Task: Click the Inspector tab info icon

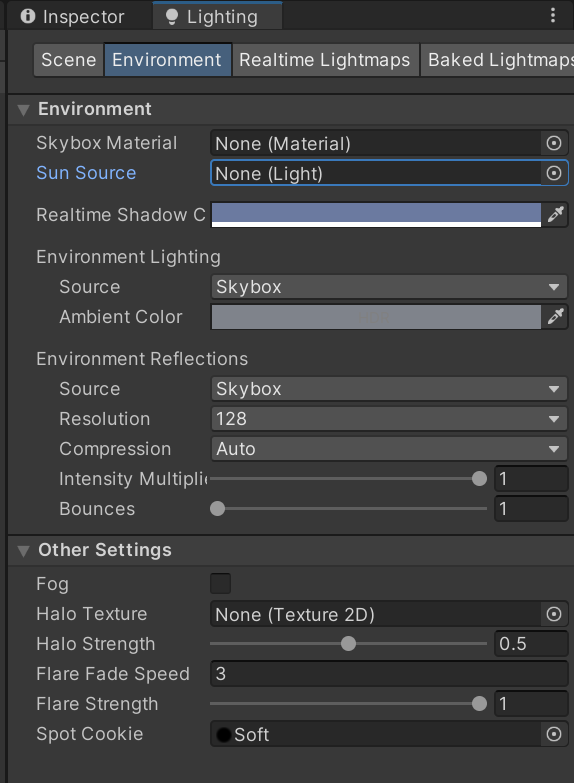Action: tap(28, 16)
